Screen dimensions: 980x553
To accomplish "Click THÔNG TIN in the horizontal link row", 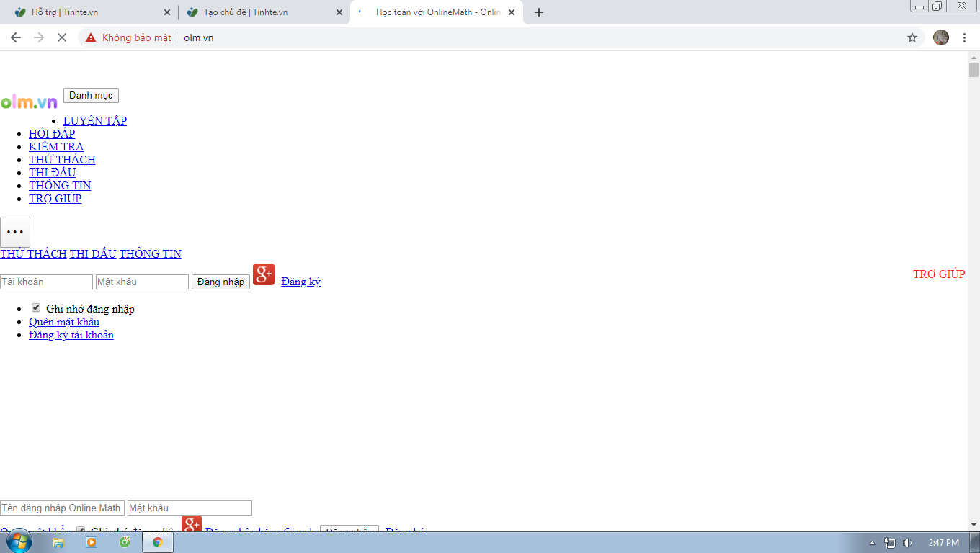I will click(x=151, y=254).
